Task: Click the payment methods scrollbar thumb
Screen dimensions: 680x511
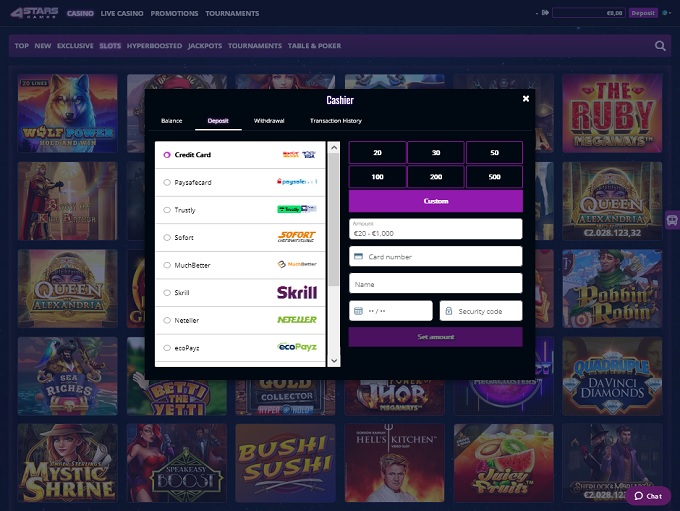Action: click(x=334, y=220)
